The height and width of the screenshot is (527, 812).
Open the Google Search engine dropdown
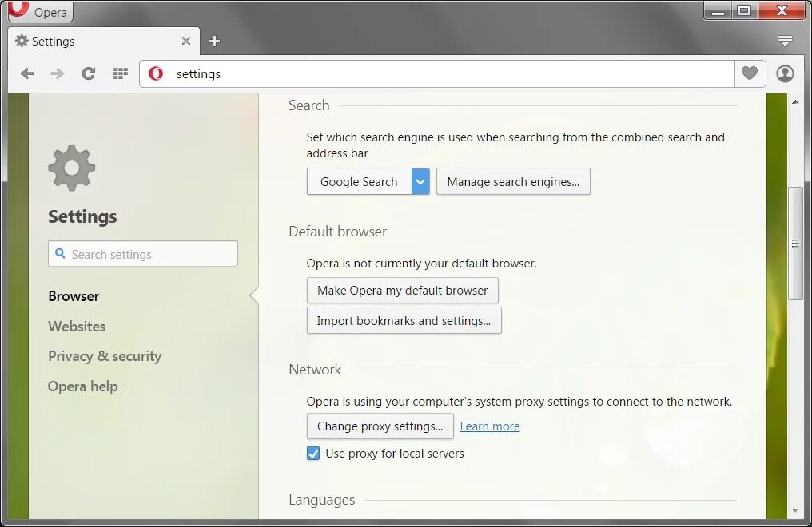[x=420, y=181]
